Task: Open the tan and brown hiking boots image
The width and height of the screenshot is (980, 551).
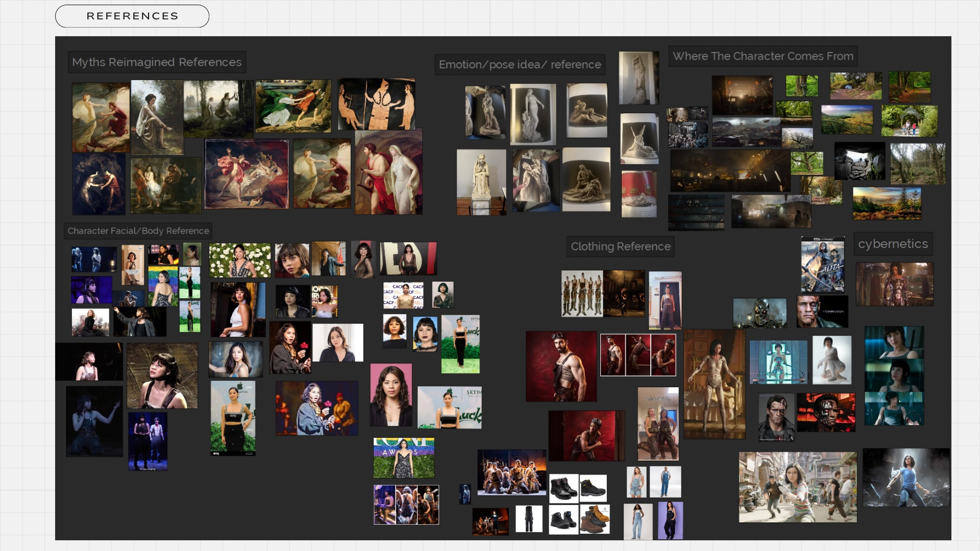Action: coord(595,519)
